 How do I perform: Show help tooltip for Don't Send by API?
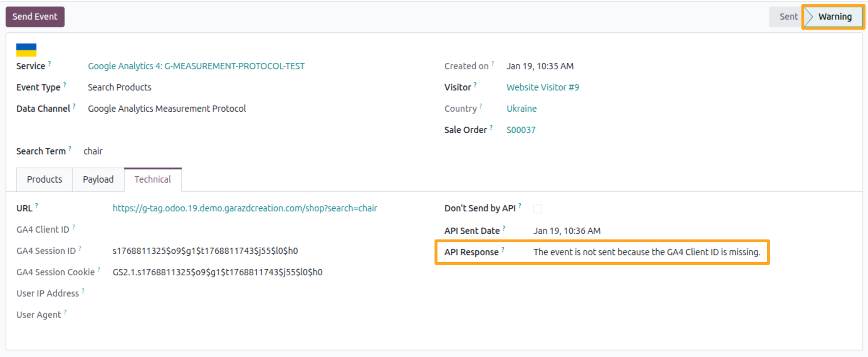(x=520, y=206)
